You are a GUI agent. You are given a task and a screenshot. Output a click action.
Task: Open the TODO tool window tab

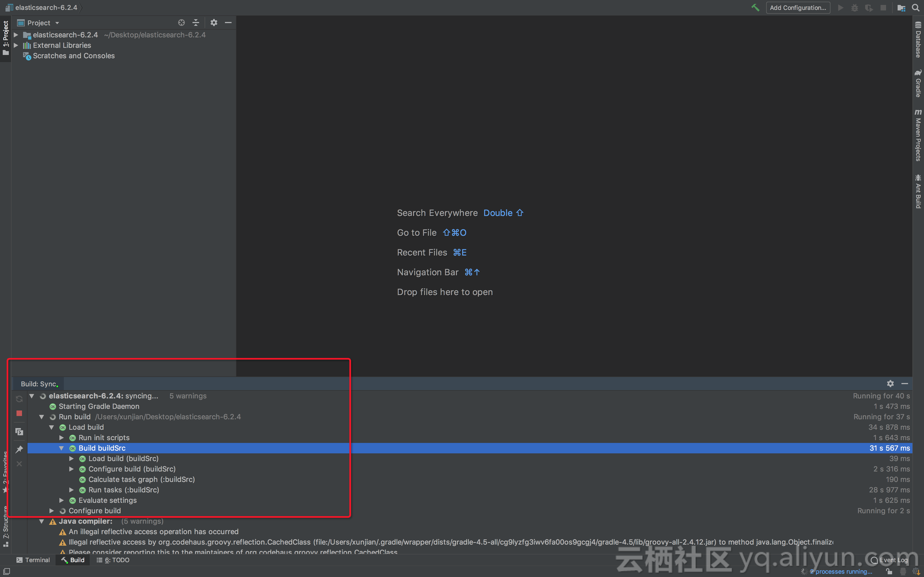113,560
